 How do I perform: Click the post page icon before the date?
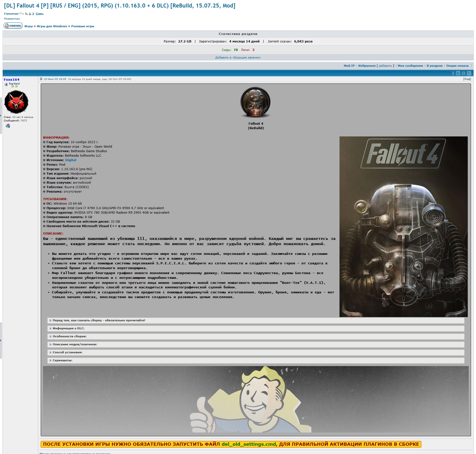pyautogui.click(x=41, y=79)
